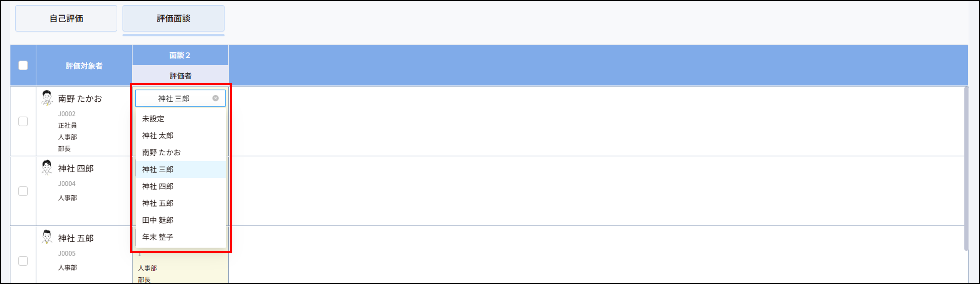
Task: Toggle the select-all checkbox in header
Action: pos(23,65)
